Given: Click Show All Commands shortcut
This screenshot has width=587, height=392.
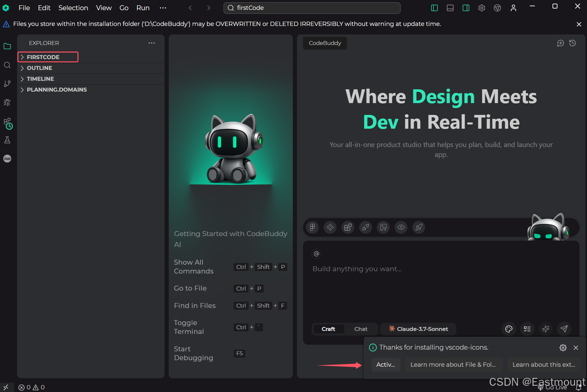Looking at the screenshot, I should click(231, 267).
